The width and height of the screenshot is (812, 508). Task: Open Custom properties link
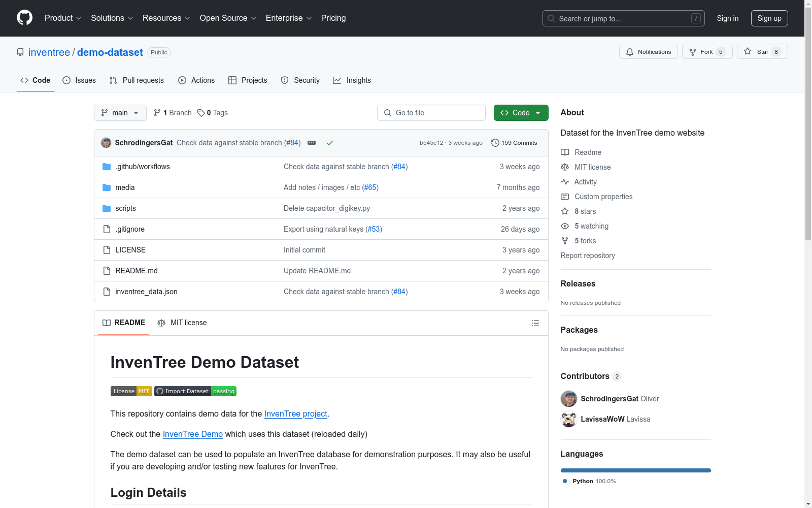point(597,197)
